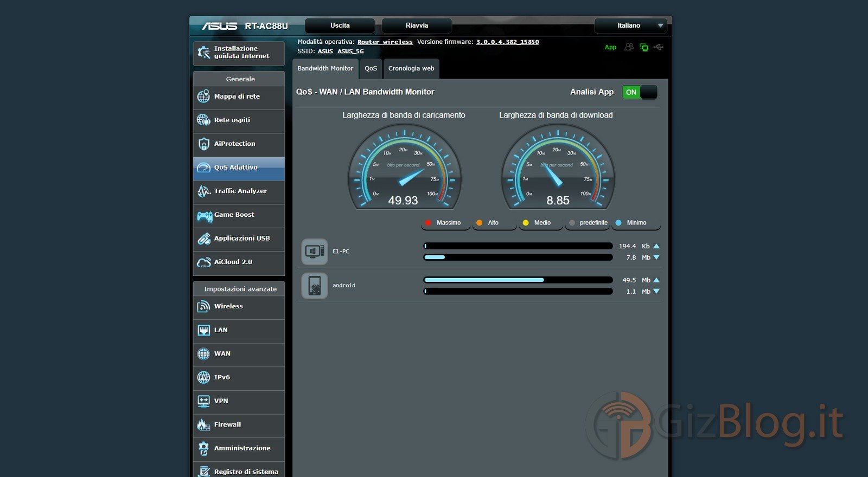Open the Italiano language dropdown

point(630,25)
